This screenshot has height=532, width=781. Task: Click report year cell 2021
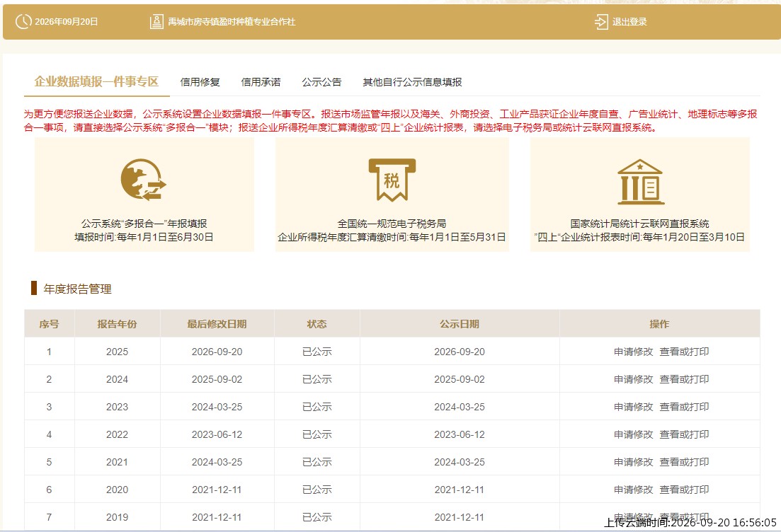click(x=117, y=463)
